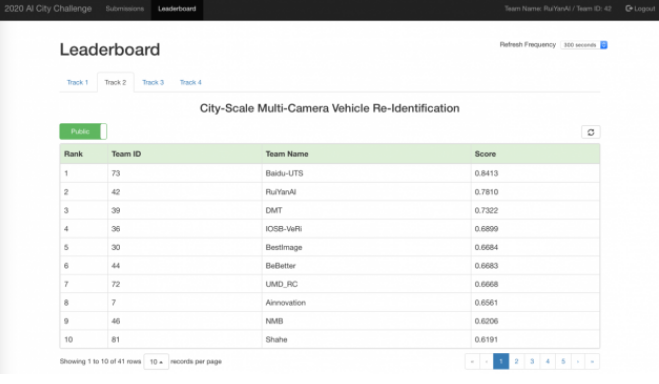This screenshot has width=659, height=384.
Task: Click the Team Name column header
Action: pos(366,154)
